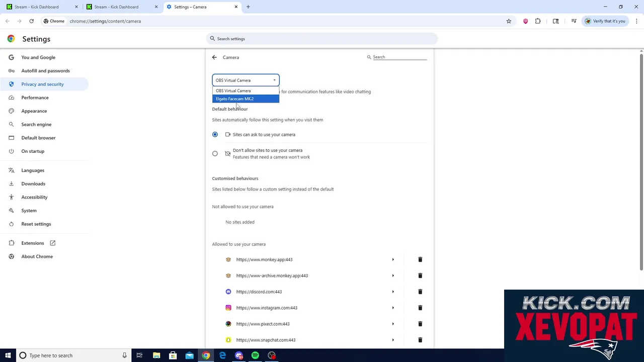Expand pixect.com site details arrow
Viewport: 644px width, 362px height.
point(393,324)
